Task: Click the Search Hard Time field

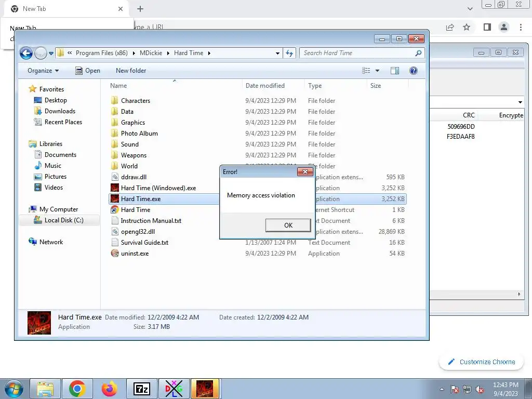Action: coord(362,53)
